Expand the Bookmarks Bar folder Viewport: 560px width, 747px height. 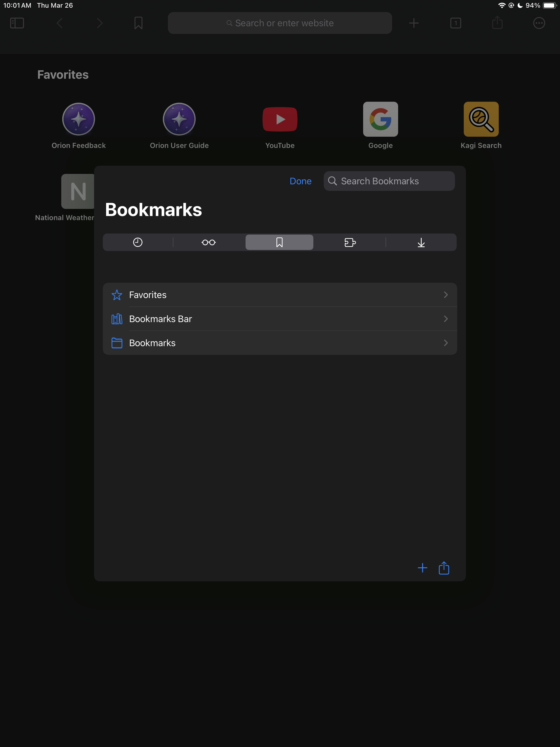click(280, 319)
